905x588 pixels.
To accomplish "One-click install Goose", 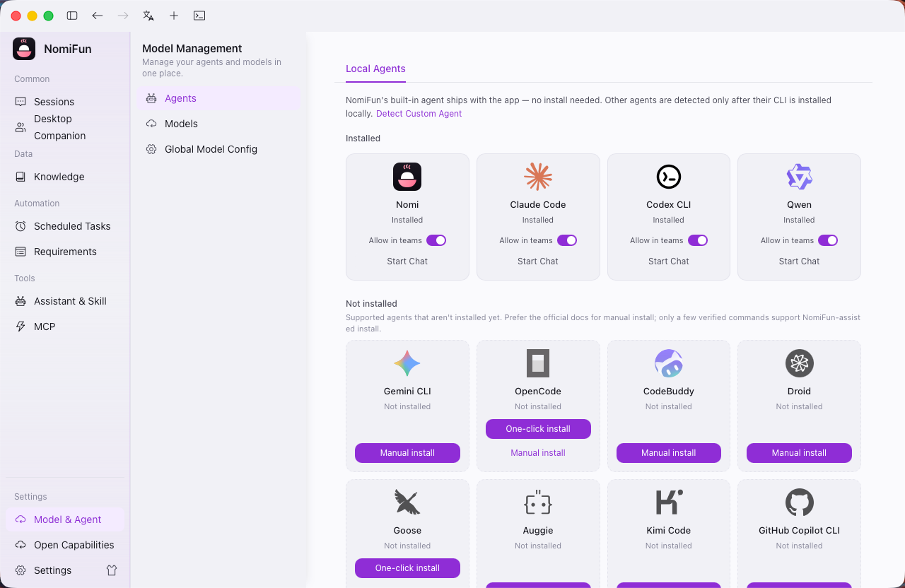I will [407, 568].
